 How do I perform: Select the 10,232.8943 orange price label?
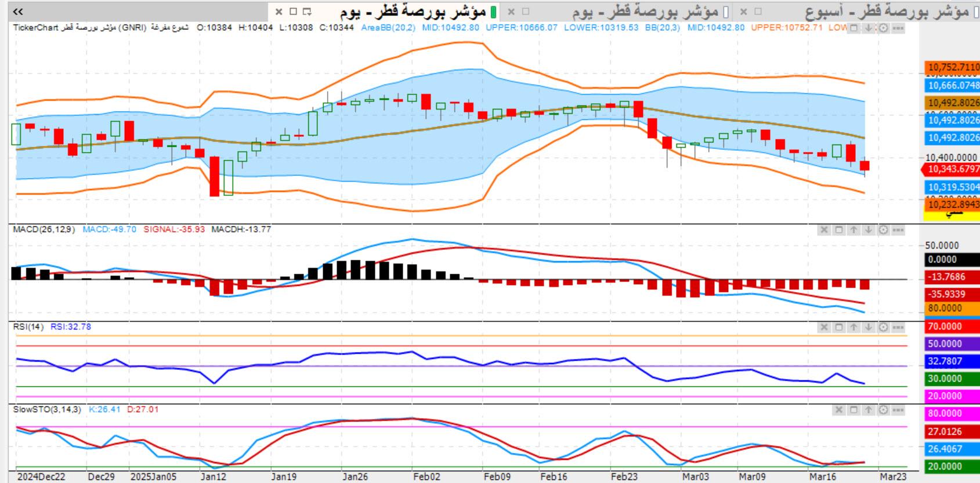[953, 204]
